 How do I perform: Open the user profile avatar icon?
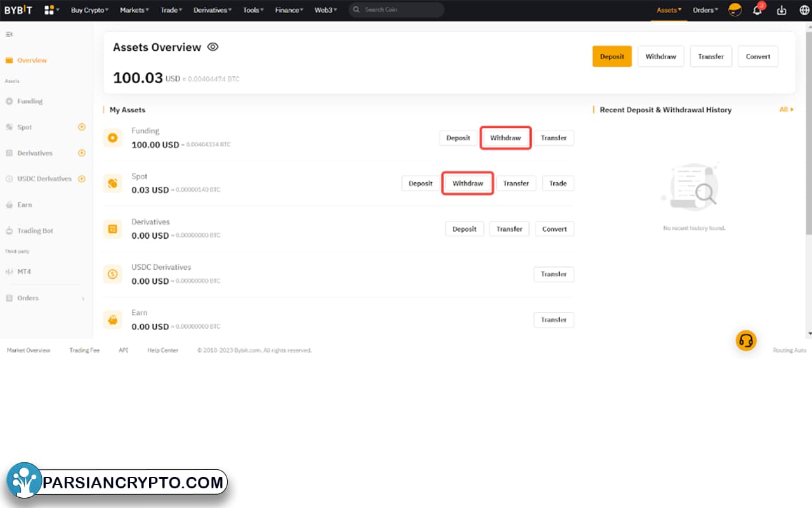point(735,10)
